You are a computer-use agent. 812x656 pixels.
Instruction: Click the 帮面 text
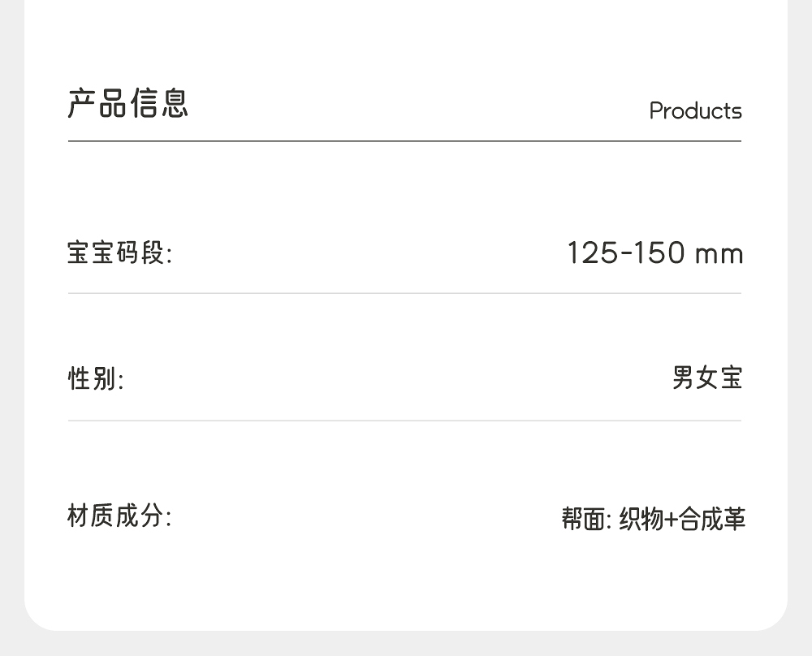583,519
